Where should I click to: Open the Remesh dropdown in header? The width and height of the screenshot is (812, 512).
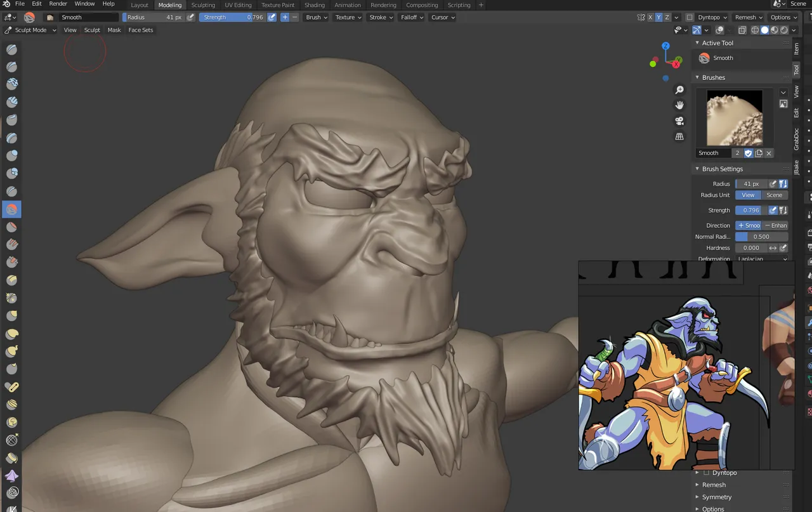(x=749, y=17)
